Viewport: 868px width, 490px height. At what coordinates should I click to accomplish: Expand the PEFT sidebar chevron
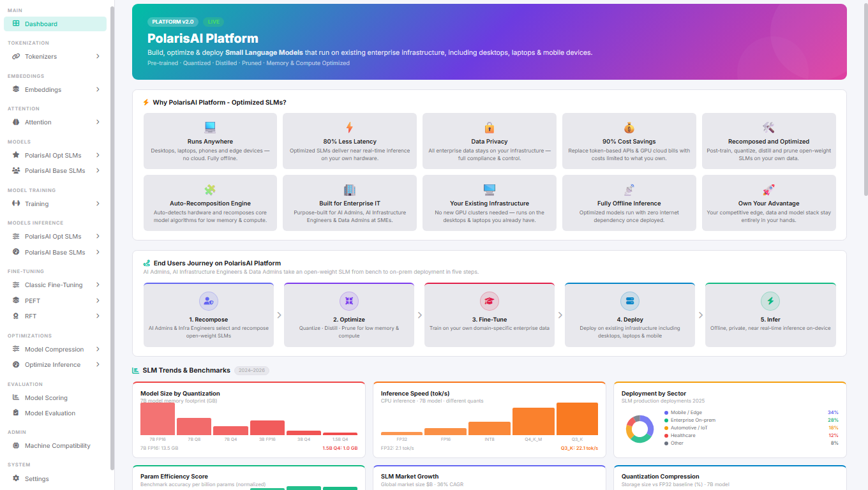[x=98, y=301]
